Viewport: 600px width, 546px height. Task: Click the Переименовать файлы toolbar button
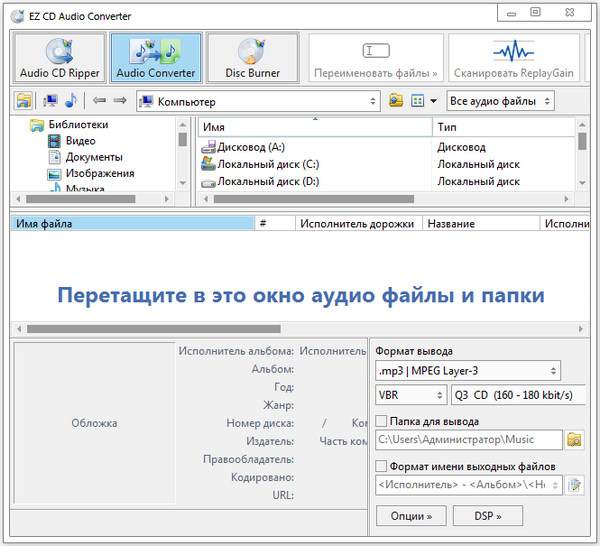[x=374, y=58]
